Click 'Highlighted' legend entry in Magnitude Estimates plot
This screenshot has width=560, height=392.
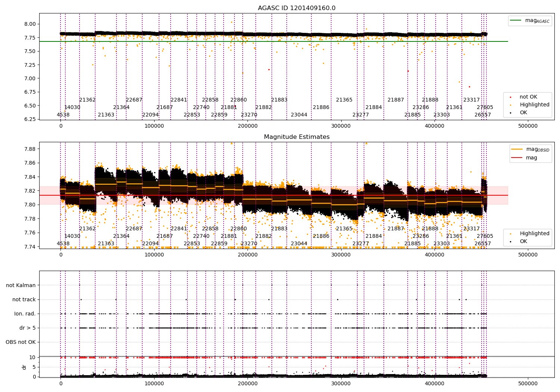pos(530,233)
